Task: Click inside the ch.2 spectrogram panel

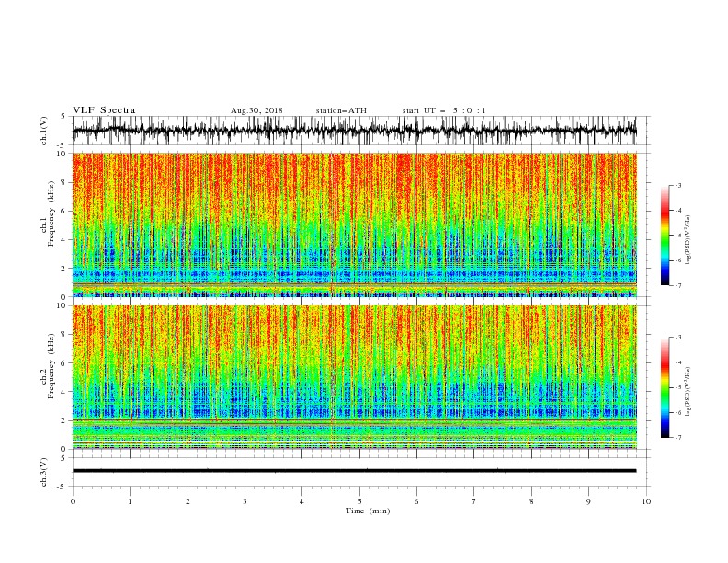Action: [x=354, y=377]
